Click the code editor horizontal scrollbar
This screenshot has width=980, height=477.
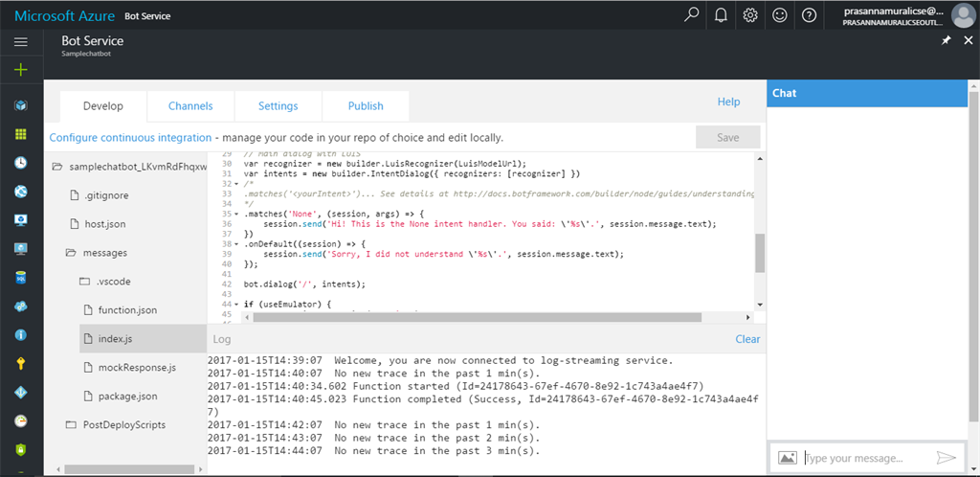coord(478,318)
